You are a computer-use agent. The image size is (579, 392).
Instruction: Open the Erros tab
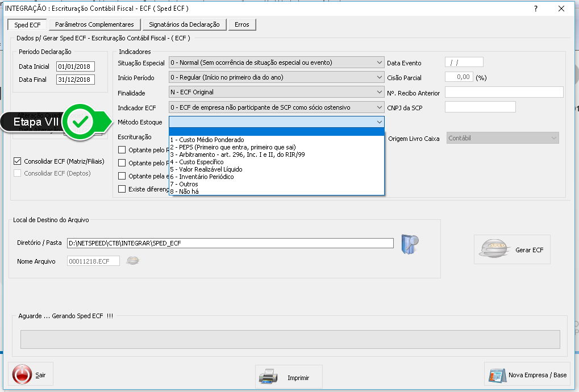[x=241, y=24]
